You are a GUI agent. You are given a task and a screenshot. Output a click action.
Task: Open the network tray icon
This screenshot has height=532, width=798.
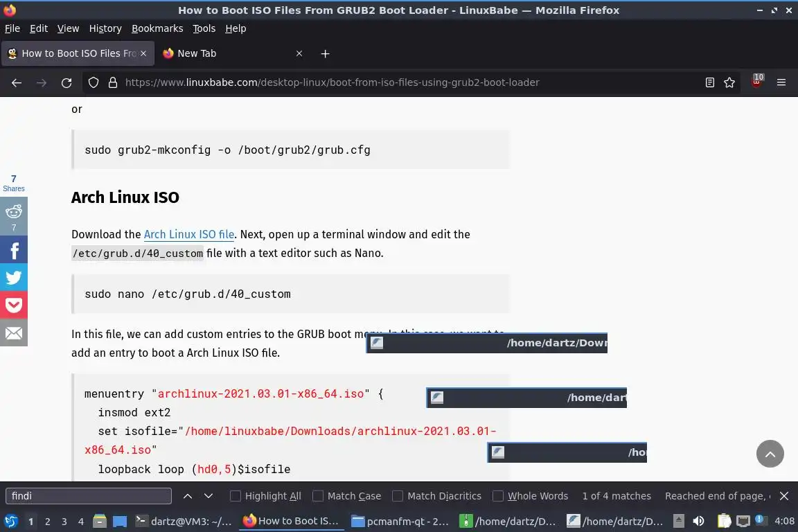(743, 521)
